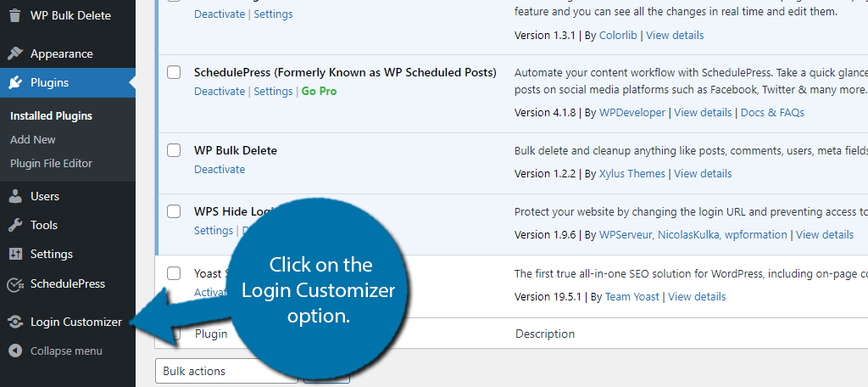
Task: Click SchedulePress plugin title text
Action: coord(345,72)
